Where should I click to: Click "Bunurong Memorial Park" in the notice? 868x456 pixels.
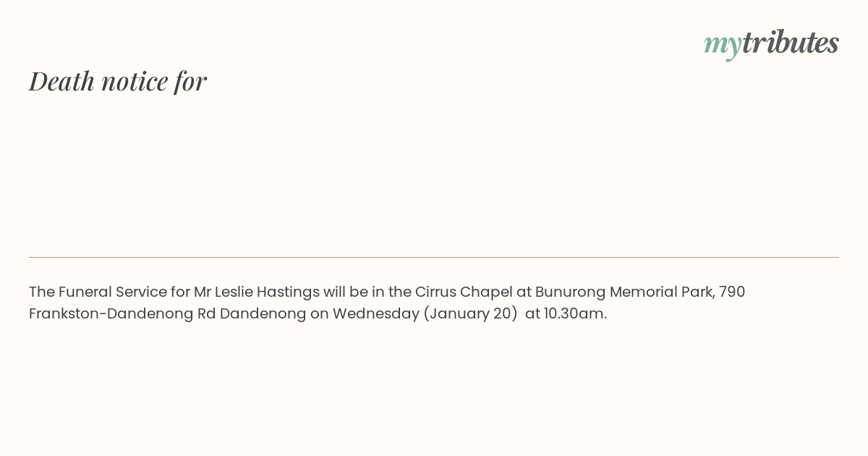pos(625,292)
